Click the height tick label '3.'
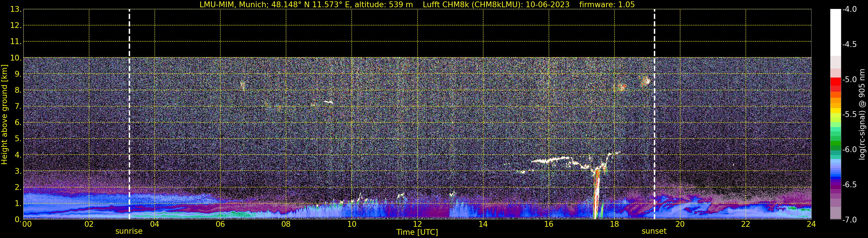Viewport: 868px width, 238px height. click(18, 171)
